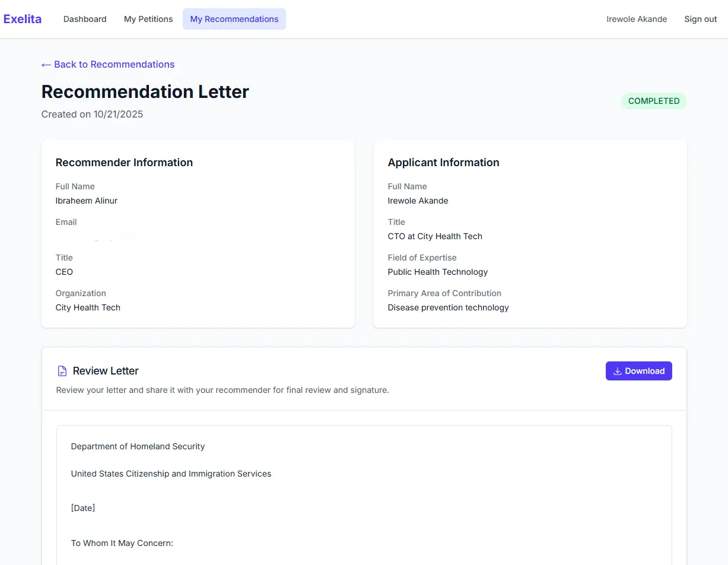
Task: Click the Exelita logo
Action: click(x=23, y=19)
